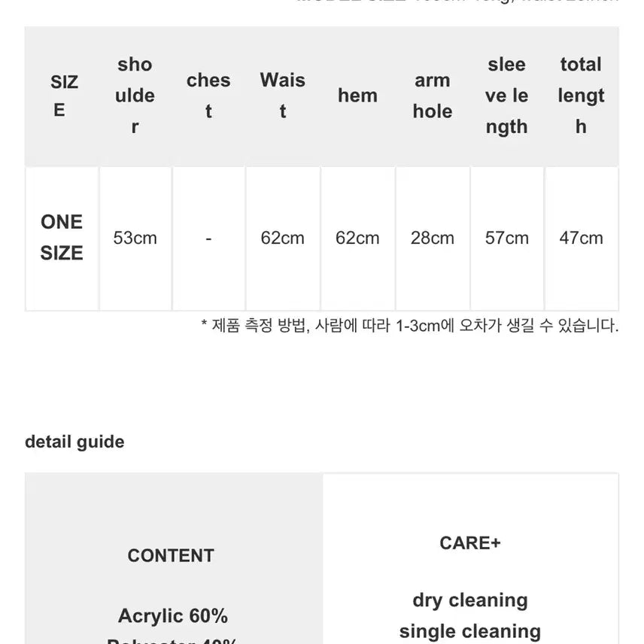Select the 62cm waist measurement cell
Screen dimensions: 644x644
[283, 238]
